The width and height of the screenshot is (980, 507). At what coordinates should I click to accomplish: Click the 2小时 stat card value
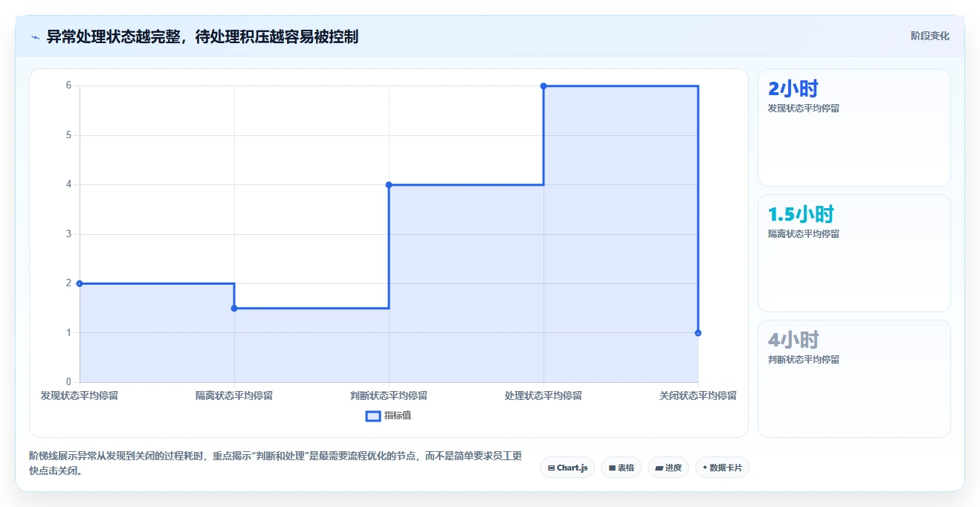pyautogui.click(x=793, y=89)
